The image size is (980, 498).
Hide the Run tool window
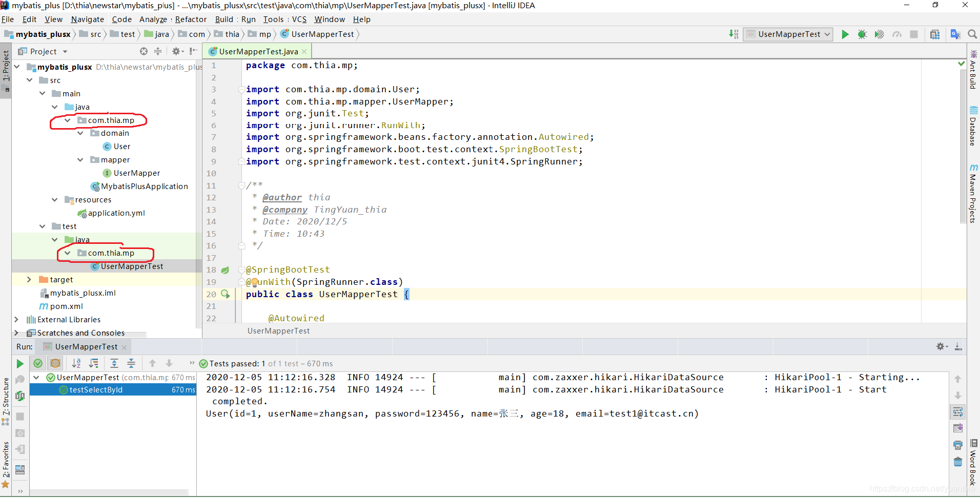click(958, 347)
